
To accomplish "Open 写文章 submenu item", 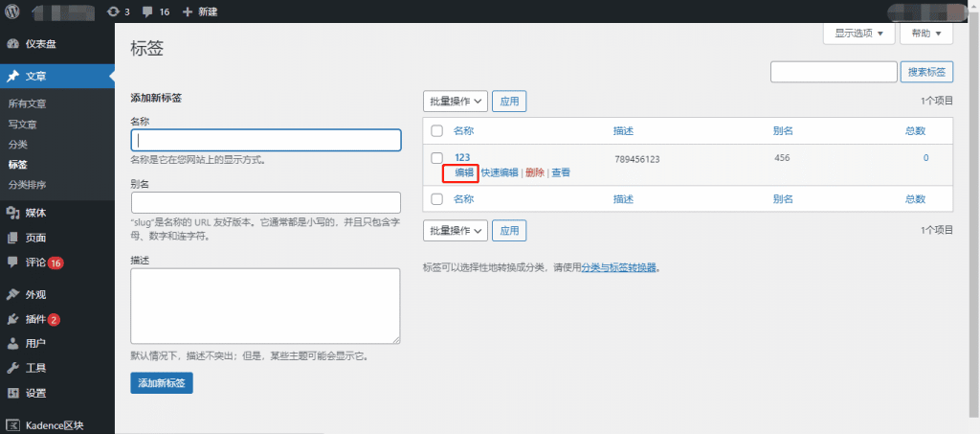I will tap(23, 125).
